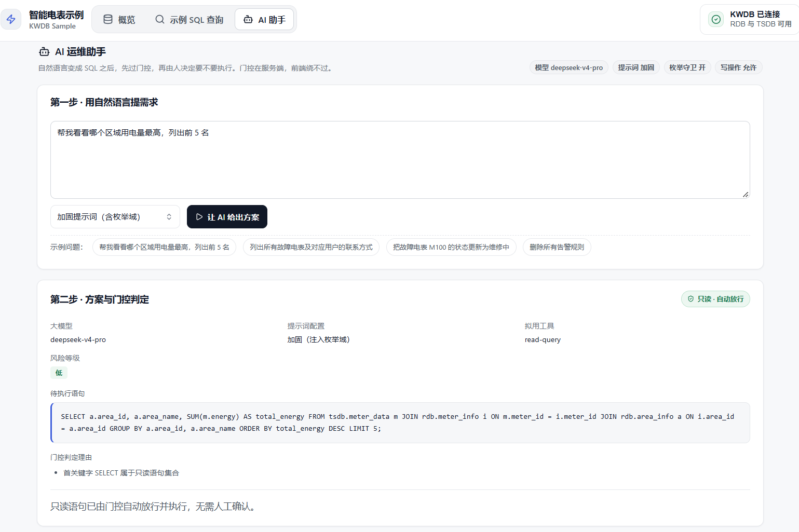This screenshot has height=532, width=799.
Task: Click the KWDB 已连接 status card
Action: coord(750,19)
